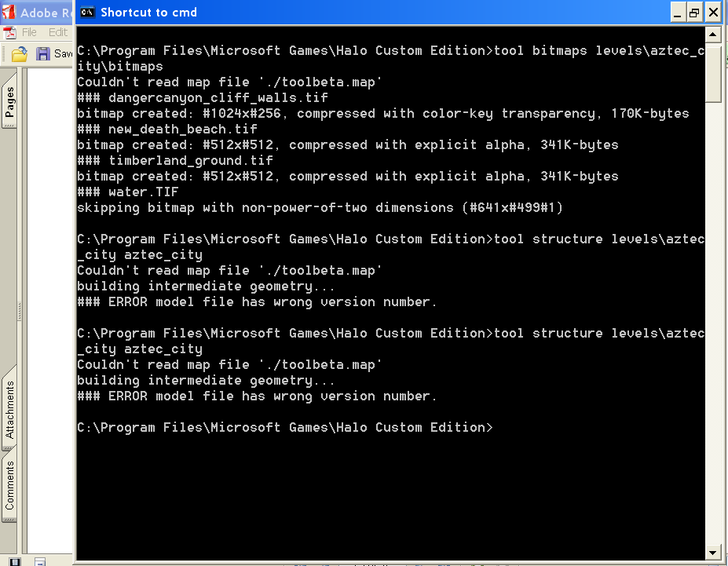Click the white page icon in Reader status bar
The height and width of the screenshot is (566, 728).
point(40,561)
